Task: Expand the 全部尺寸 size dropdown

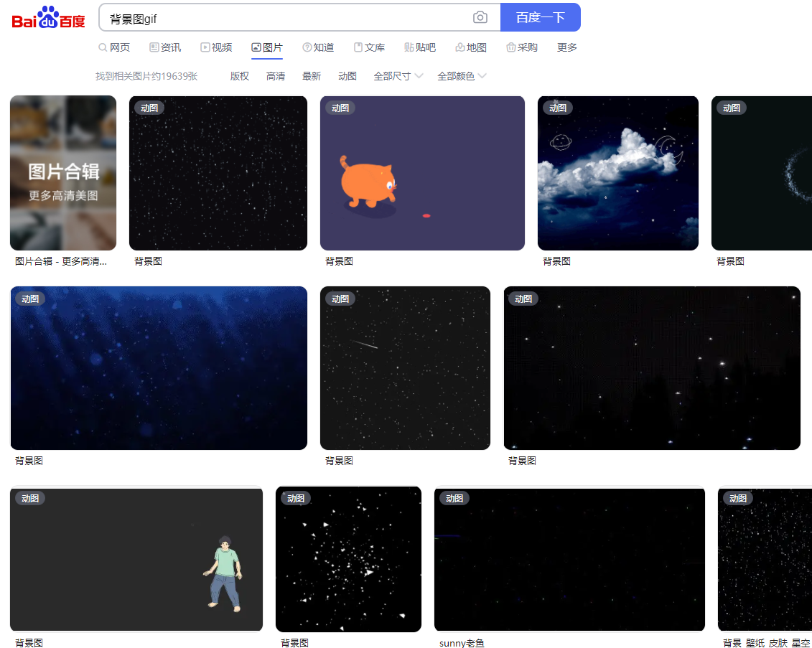Action: point(398,76)
